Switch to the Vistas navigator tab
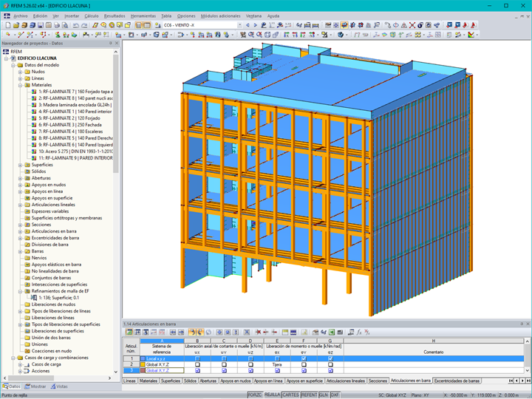Image resolution: width=532 pixels, height=399 pixels. click(59, 386)
